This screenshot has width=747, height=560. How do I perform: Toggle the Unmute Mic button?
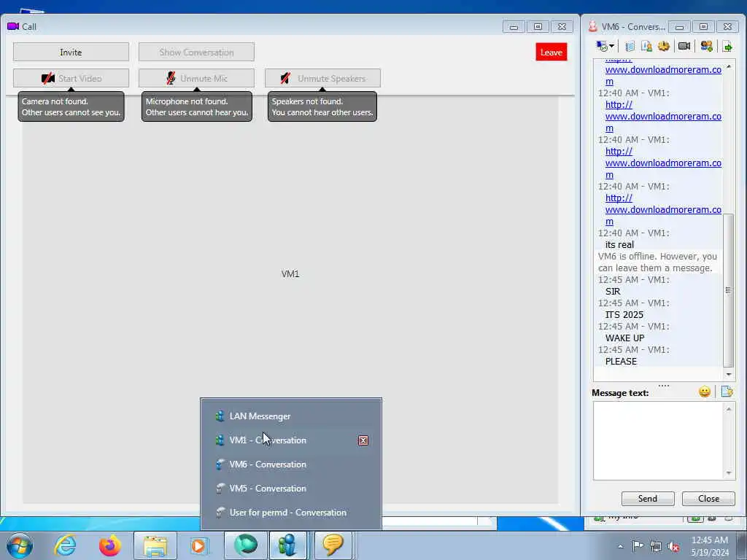coord(196,79)
